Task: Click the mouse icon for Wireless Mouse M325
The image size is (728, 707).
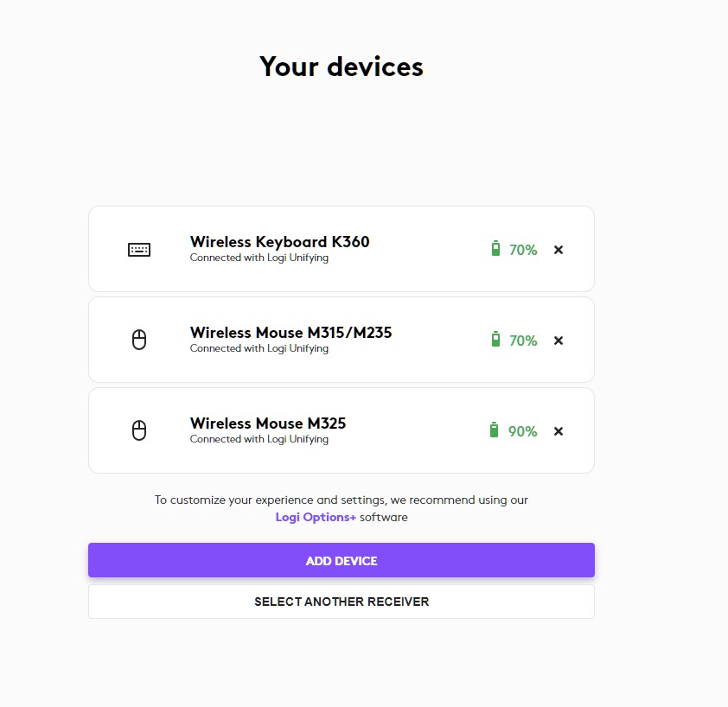Action: 139,430
